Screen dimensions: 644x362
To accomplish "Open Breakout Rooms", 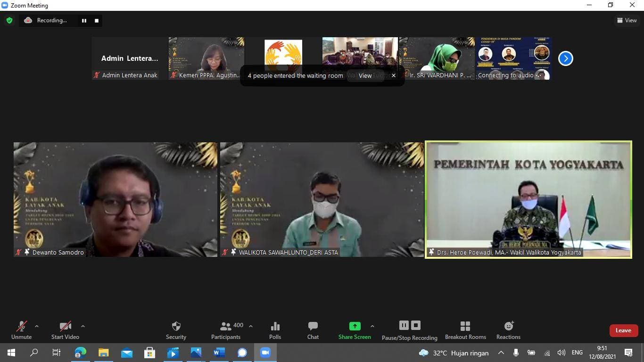I will click(x=465, y=330).
